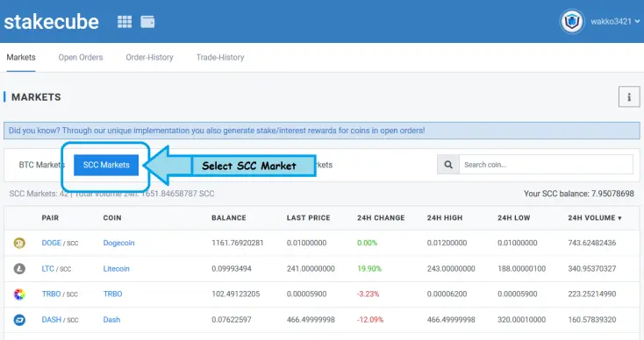Open the Dash coin name link
The width and height of the screenshot is (644, 340).
tap(111, 320)
